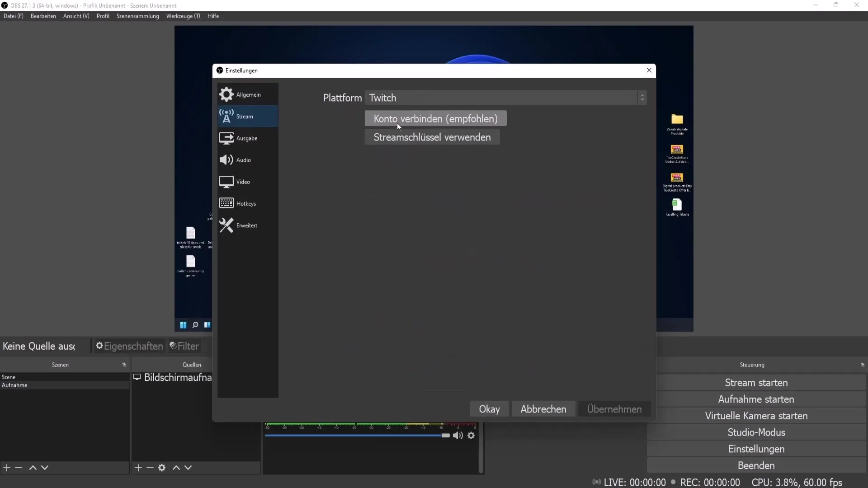Open Eigenschaften of the source
This screenshot has width=868, height=488.
129,346
